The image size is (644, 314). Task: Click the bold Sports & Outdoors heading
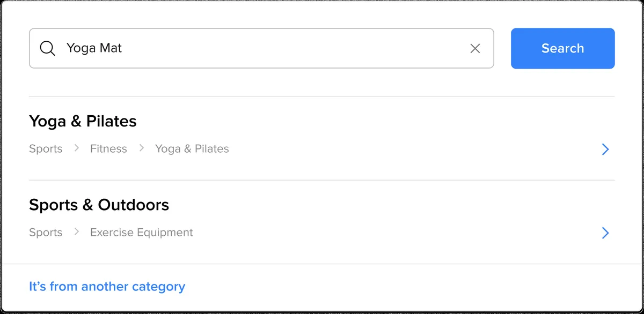[x=99, y=205]
